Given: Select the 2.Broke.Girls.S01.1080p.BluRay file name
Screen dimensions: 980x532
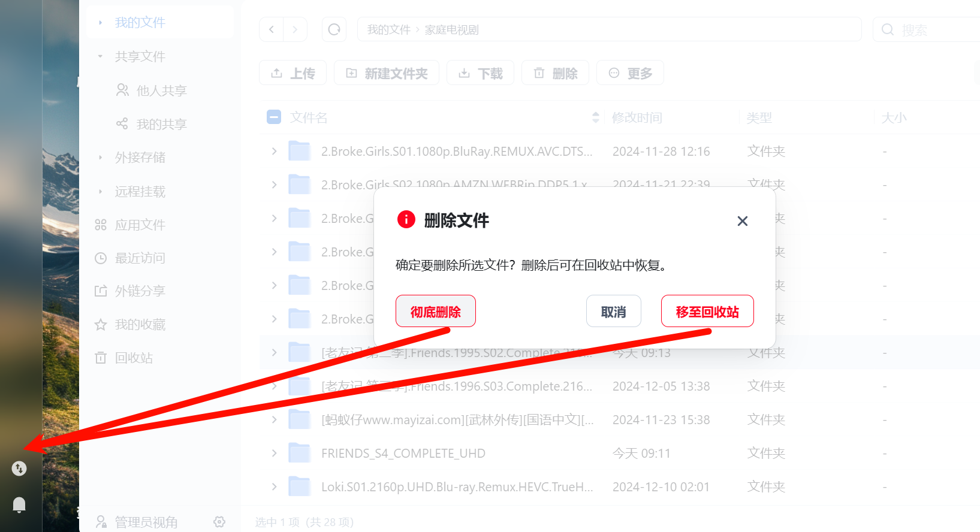Looking at the screenshot, I should [457, 152].
